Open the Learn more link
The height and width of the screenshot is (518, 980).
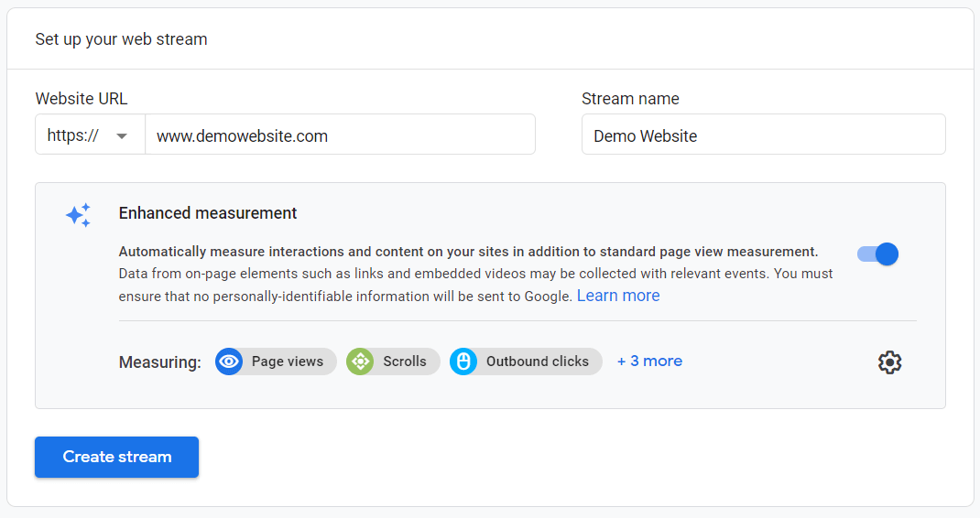(618, 296)
